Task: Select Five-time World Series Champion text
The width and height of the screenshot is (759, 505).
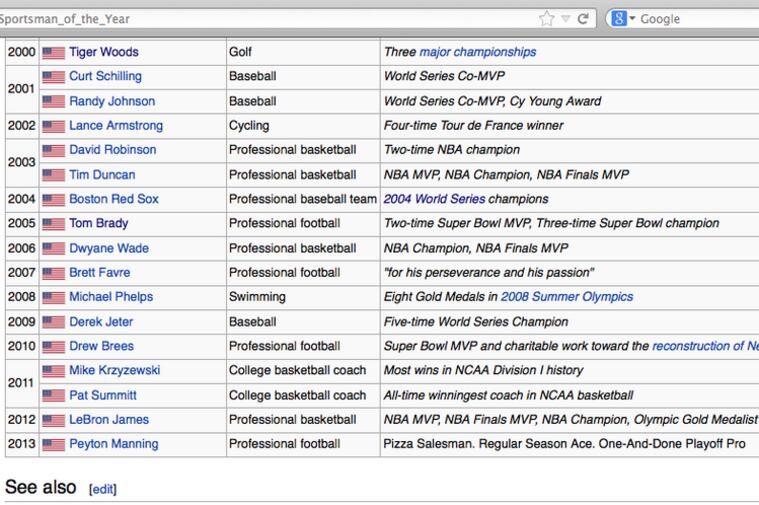Action: point(476,322)
